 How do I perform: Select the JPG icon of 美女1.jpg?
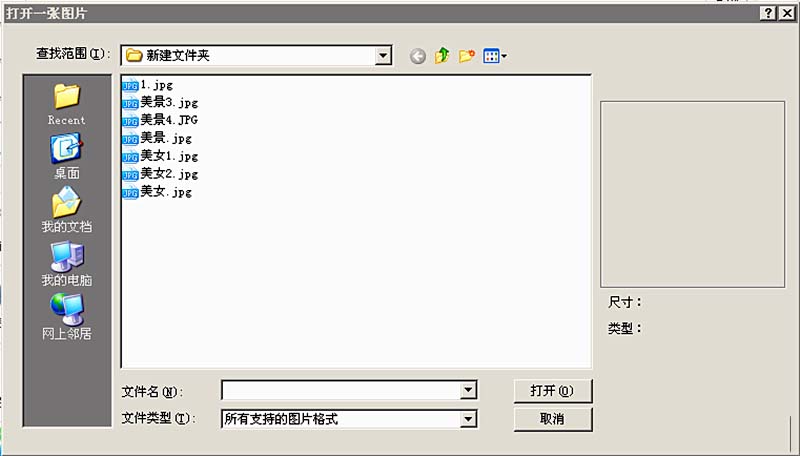click(131, 157)
